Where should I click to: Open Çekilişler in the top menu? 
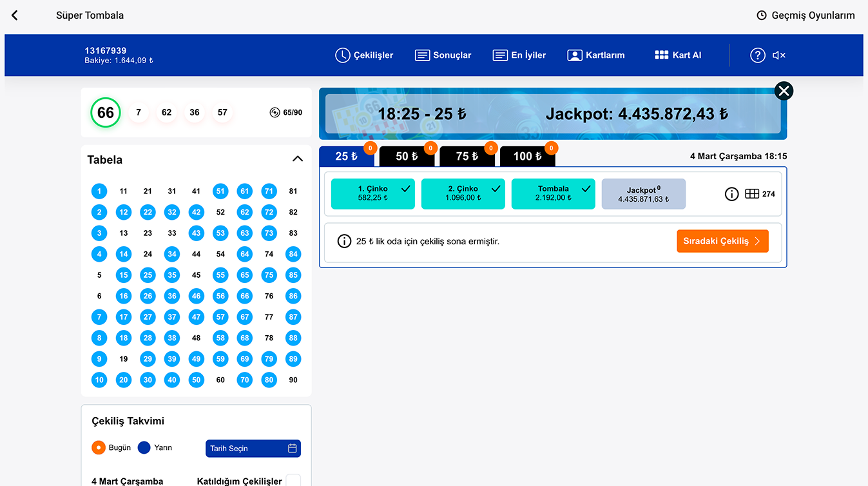point(364,55)
